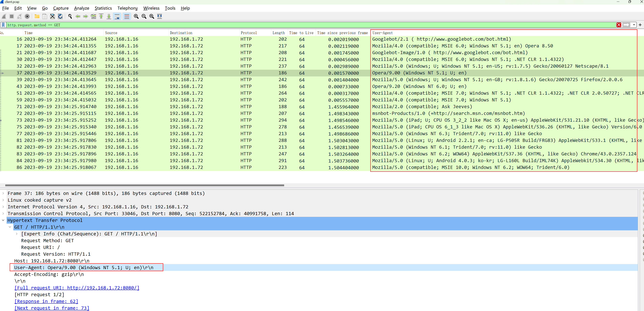
Task: Close this capture file X icon
Action: (53, 17)
